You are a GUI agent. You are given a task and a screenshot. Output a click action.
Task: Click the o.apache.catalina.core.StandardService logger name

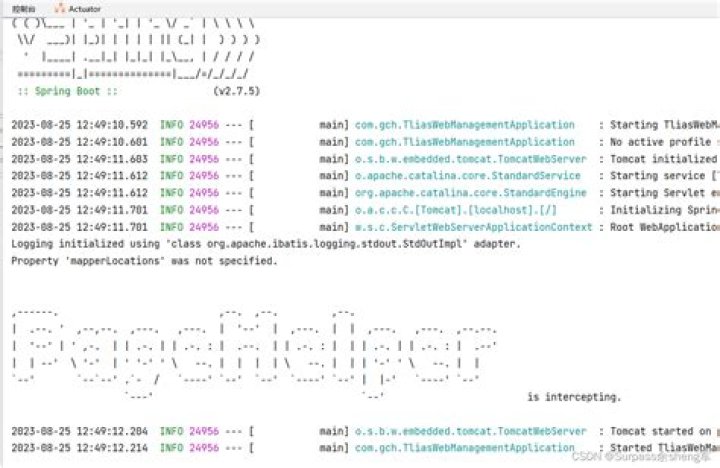(467, 176)
